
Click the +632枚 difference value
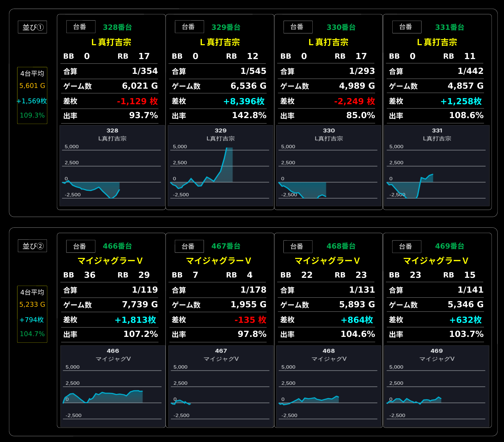pyautogui.click(x=465, y=320)
